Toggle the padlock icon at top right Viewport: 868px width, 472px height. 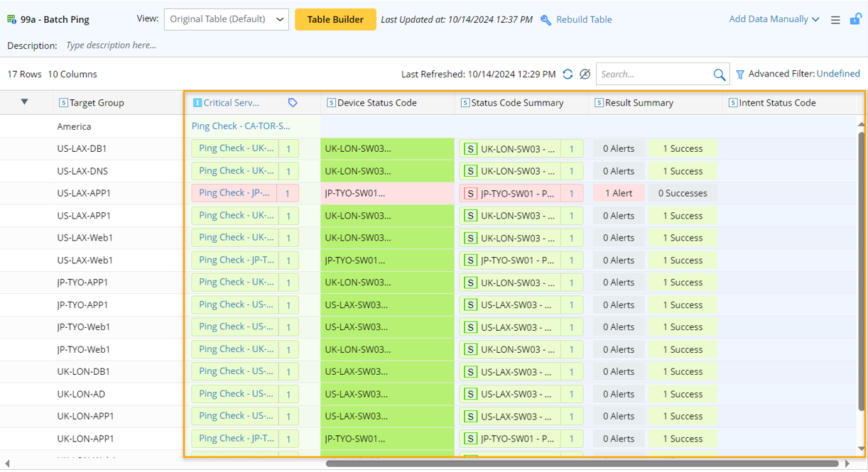coord(855,19)
